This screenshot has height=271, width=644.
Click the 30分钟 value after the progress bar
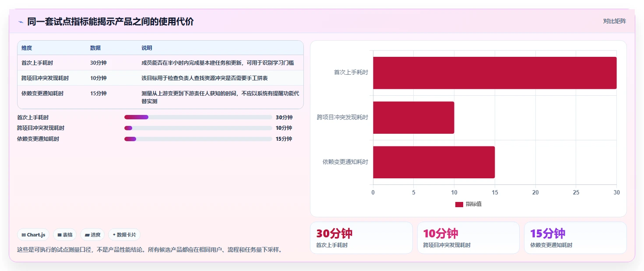coord(284,117)
